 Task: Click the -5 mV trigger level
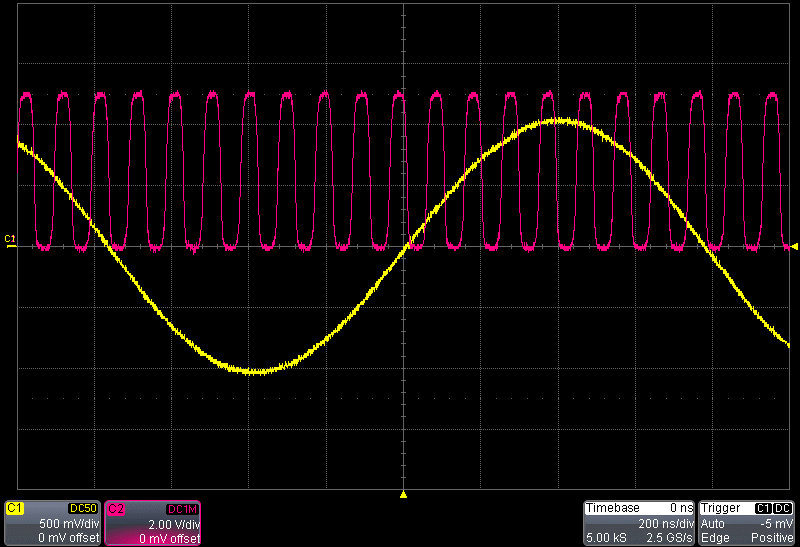point(777,524)
